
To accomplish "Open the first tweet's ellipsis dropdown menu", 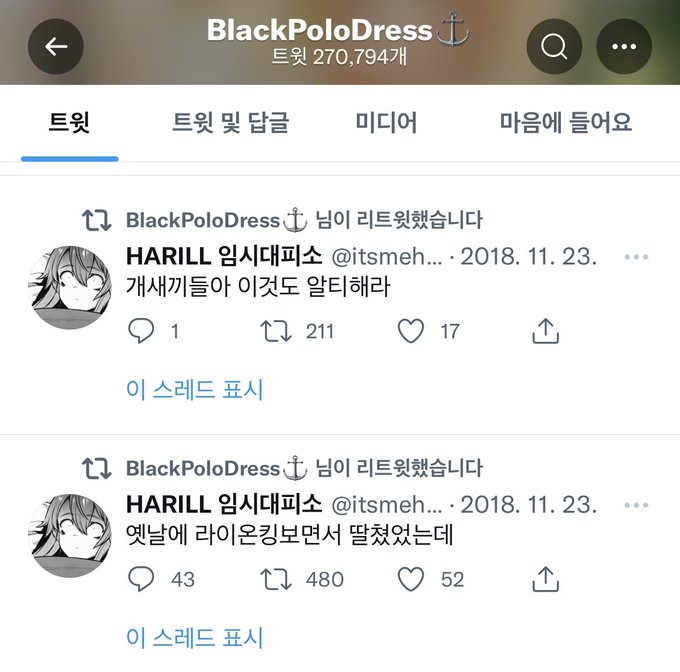I will click(636, 257).
